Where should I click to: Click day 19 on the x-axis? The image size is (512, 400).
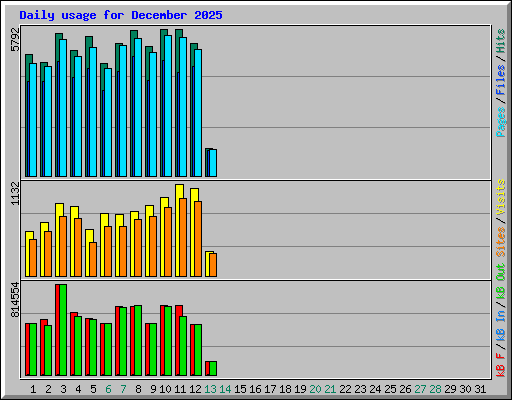point(300,389)
